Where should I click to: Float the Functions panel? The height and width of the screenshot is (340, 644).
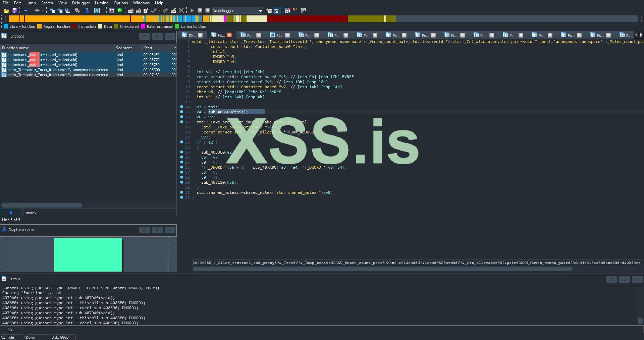[157, 36]
